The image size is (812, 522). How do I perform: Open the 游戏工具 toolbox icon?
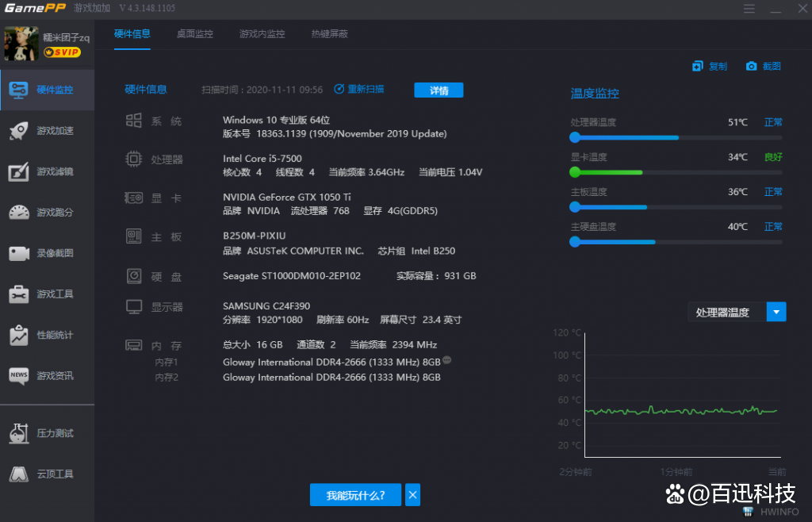pyautogui.click(x=19, y=294)
